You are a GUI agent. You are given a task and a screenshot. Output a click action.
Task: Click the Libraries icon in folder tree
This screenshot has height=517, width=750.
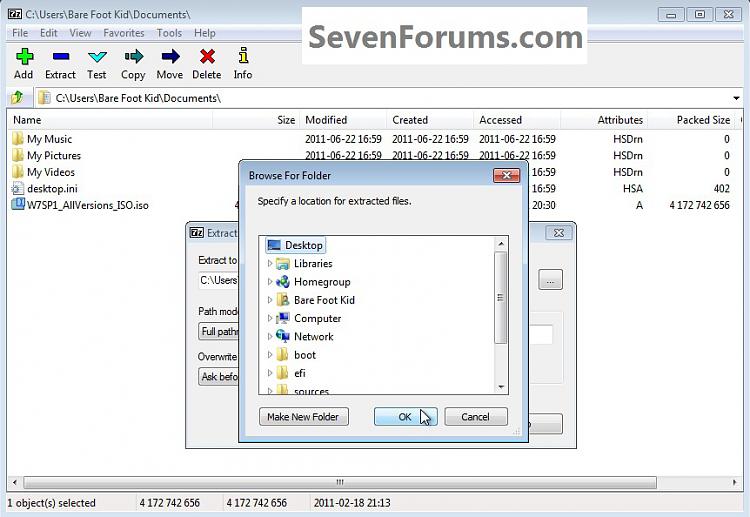click(283, 264)
